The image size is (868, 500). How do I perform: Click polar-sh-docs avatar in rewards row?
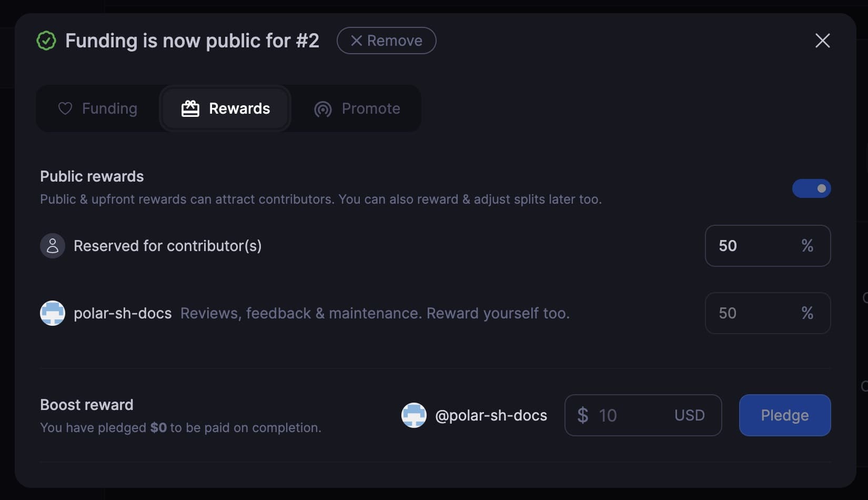(x=53, y=313)
